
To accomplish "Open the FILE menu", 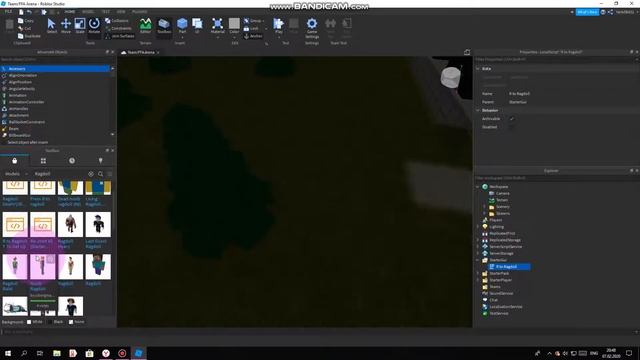I will [8, 12].
